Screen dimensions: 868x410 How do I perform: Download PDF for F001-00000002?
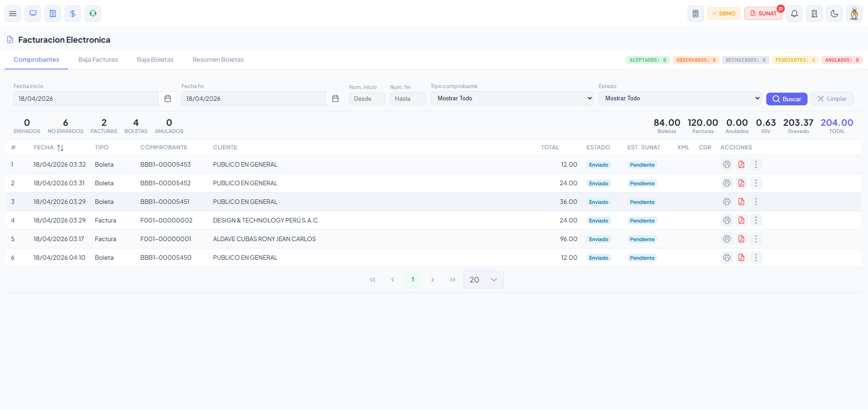click(742, 220)
